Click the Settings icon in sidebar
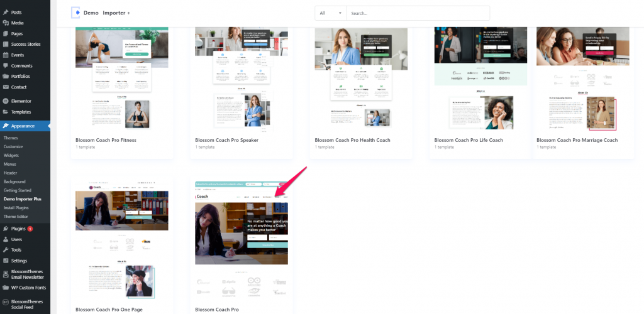 point(6,261)
